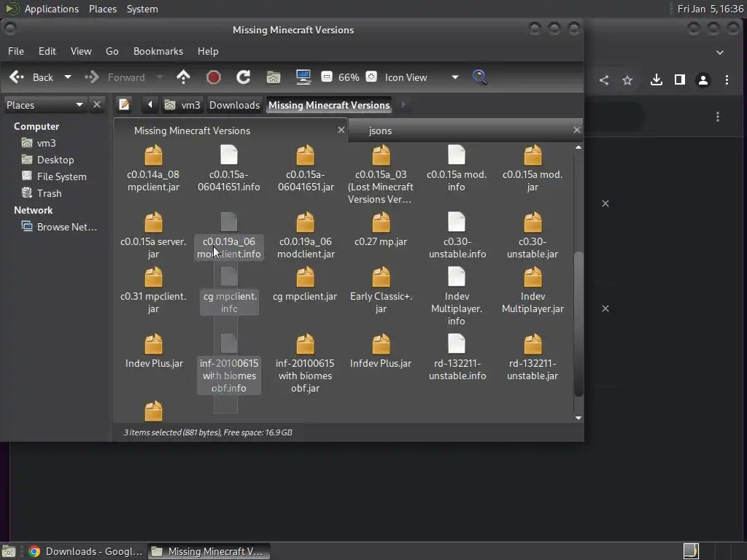Open vm3 home in Places sidebar
Image resolution: width=747 pixels, height=560 pixels.
(x=46, y=143)
